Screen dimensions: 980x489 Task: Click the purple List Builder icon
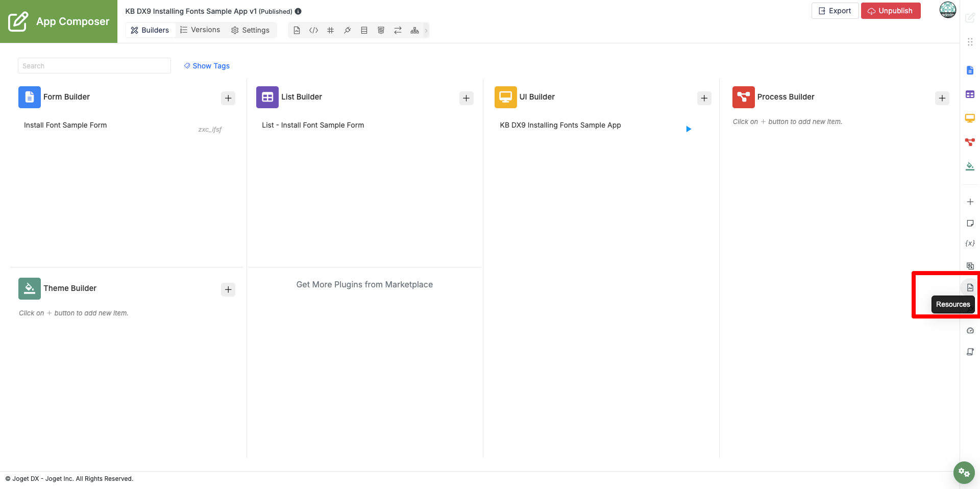click(267, 97)
